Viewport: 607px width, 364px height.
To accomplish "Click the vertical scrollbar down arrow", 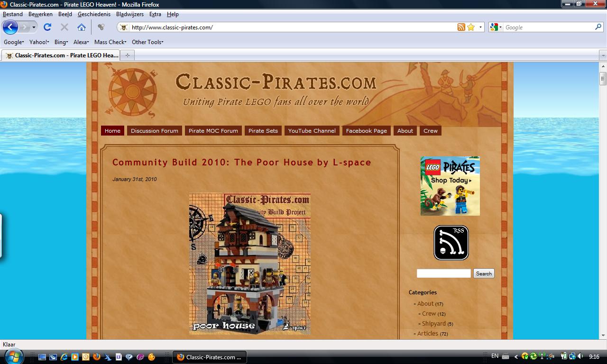I will tap(603, 335).
